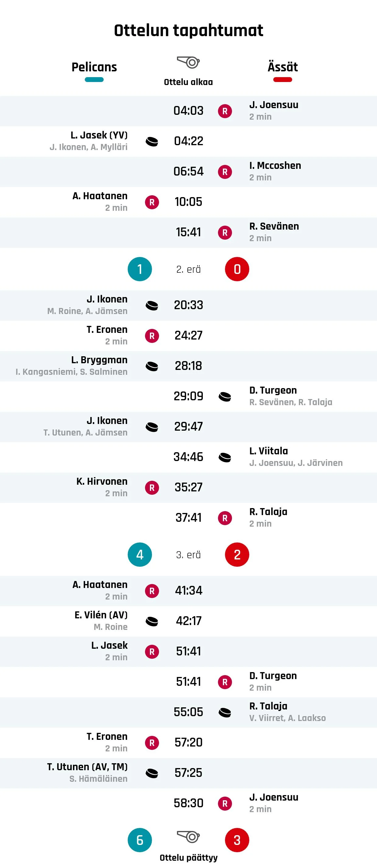
Task: Click the penalty icon for D. Turgeon at 51:41
Action: tap(225, 682)
